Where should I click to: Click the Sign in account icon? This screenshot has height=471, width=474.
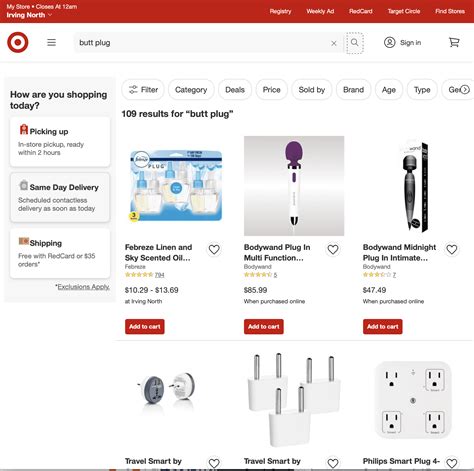click(x=389, y=43)
